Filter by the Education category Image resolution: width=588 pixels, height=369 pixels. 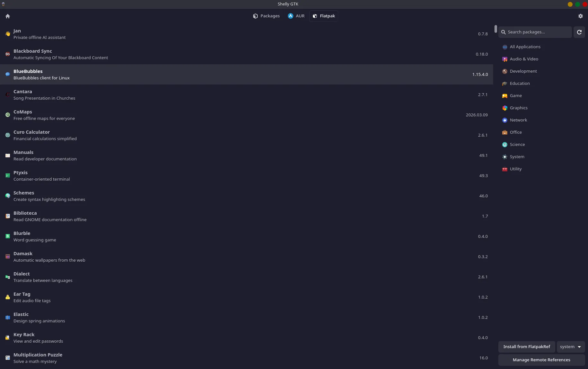click(x=542, y=84)
